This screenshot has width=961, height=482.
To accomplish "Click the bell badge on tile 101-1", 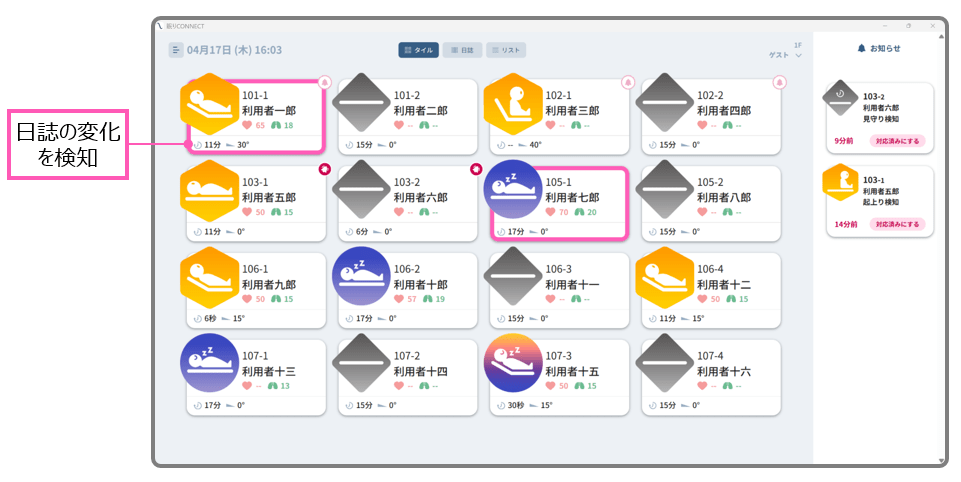I will 324,82.
